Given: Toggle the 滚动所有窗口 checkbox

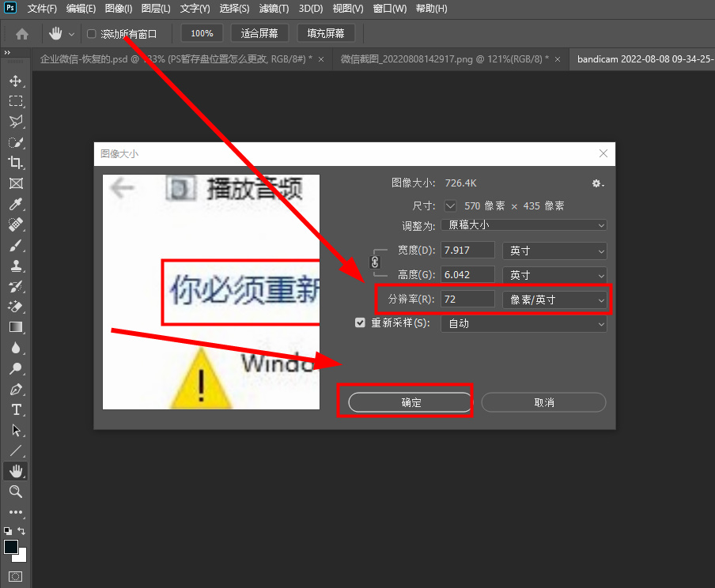Looking at the screenshot, I should pyautogui.click(x=91, y=33).
